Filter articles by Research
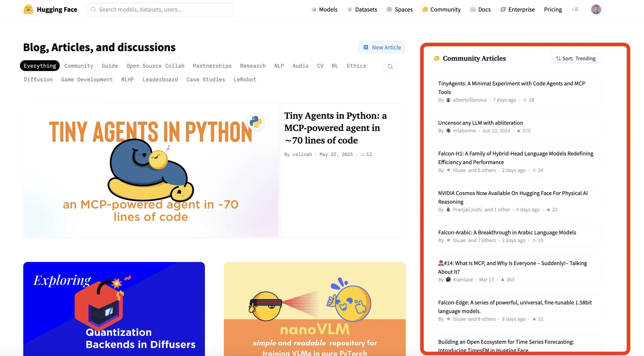The width and height of the screenshot is (644, 356). 253,66
